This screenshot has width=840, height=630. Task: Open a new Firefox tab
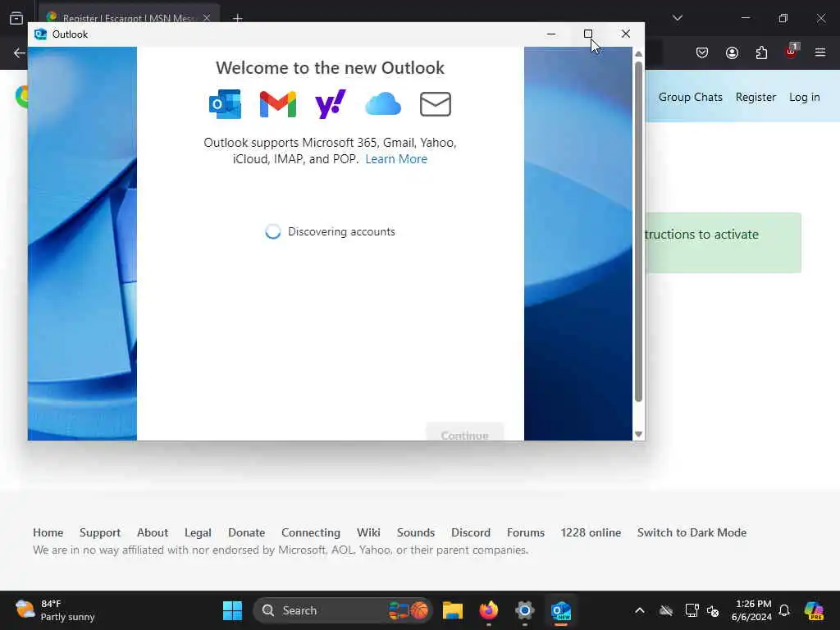pos(237,18)
